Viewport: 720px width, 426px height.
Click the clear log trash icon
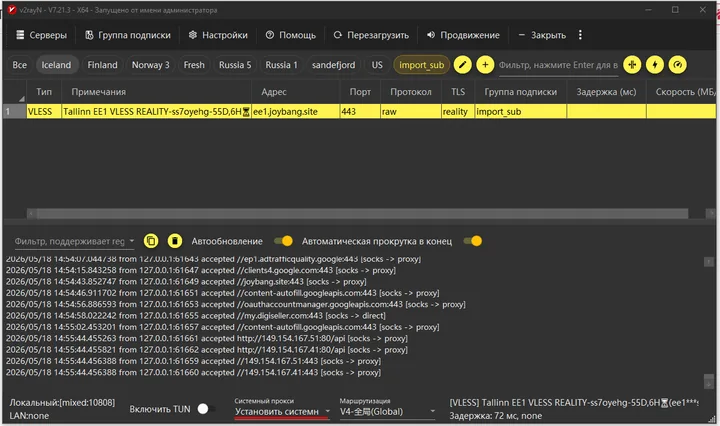point(174,241)
